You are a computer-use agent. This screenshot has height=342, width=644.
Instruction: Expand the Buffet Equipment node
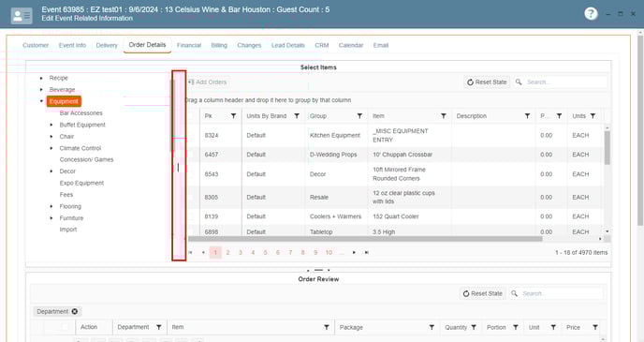tap(51, 125)
